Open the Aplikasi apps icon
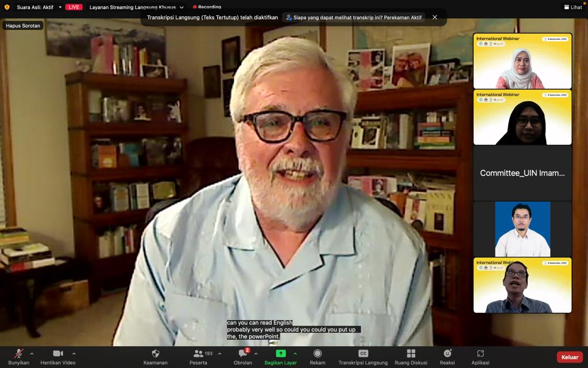 [x=480, y=354]
